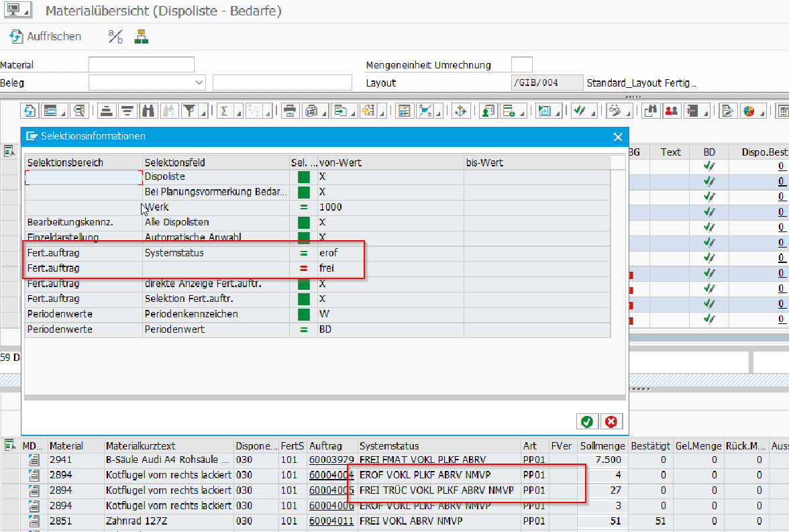Viewport: 789px width, 532px height.
Task: Click the Systemstatus column header
Action: (389, 445)
